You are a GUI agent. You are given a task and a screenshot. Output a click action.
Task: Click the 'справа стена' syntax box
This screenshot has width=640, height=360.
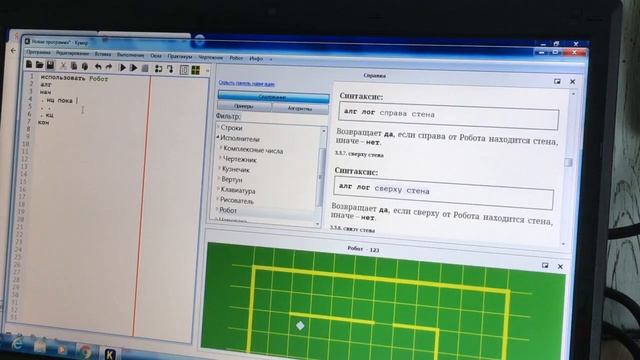449,116
